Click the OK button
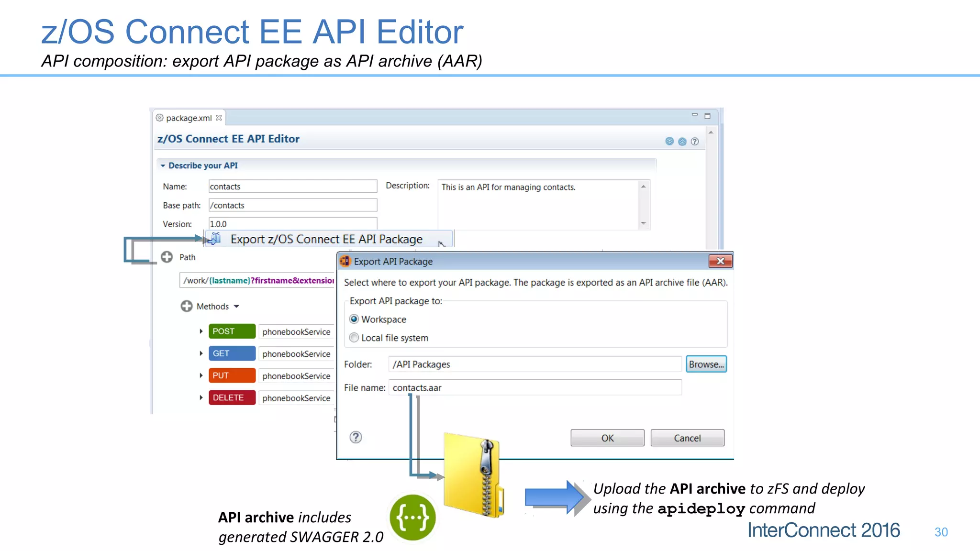 pos(607,438)
